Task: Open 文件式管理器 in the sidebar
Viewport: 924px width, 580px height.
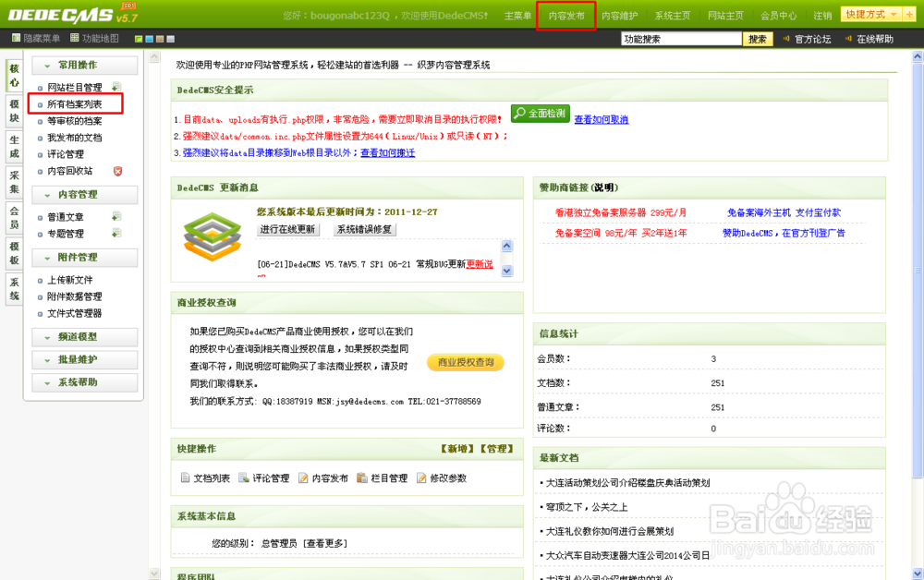Action: [x=74, y=313]
